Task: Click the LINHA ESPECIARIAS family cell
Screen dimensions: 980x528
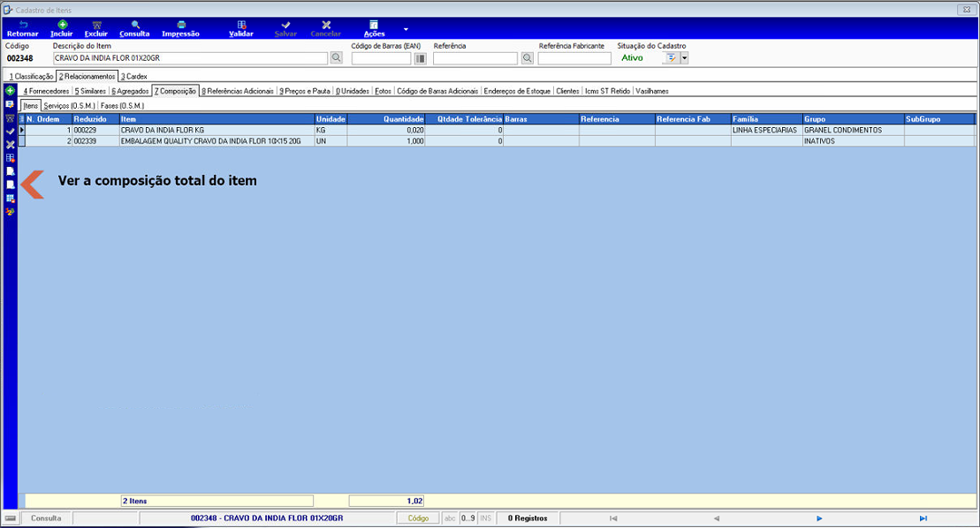Action: [766, 130]
